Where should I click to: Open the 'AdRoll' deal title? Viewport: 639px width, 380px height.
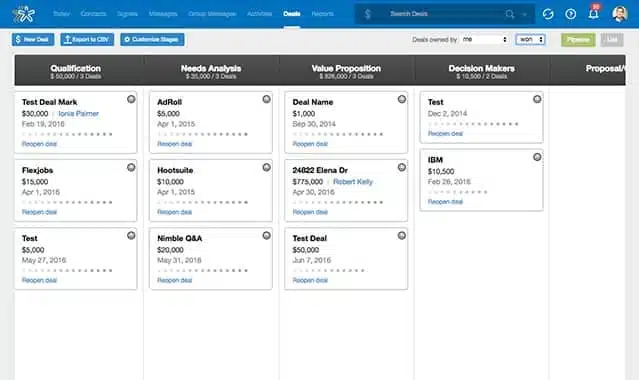[170, 102]
